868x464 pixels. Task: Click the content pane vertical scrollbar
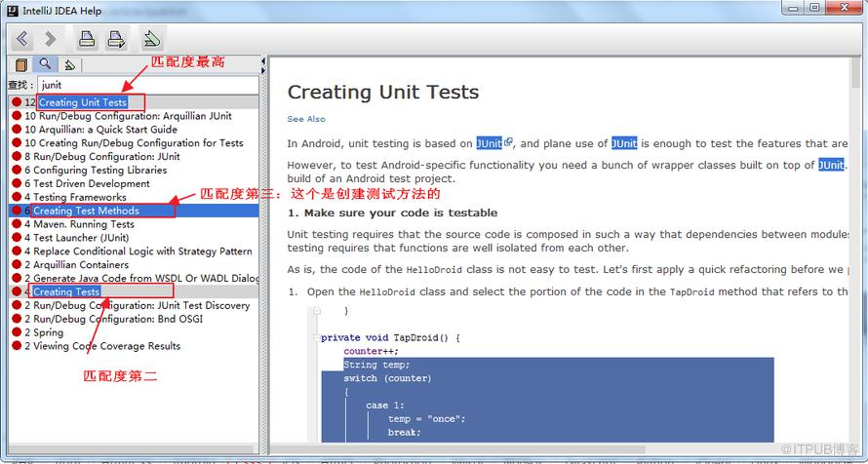856,249
